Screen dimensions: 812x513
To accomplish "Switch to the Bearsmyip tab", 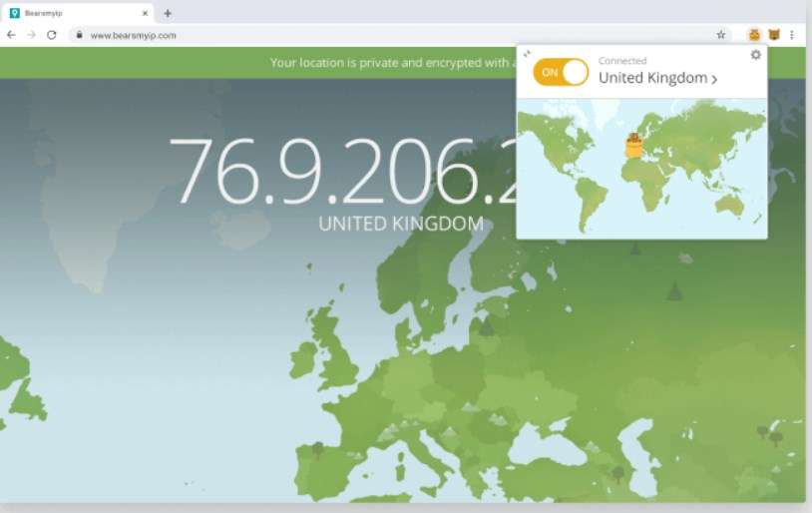I will (x=78, y=13).
